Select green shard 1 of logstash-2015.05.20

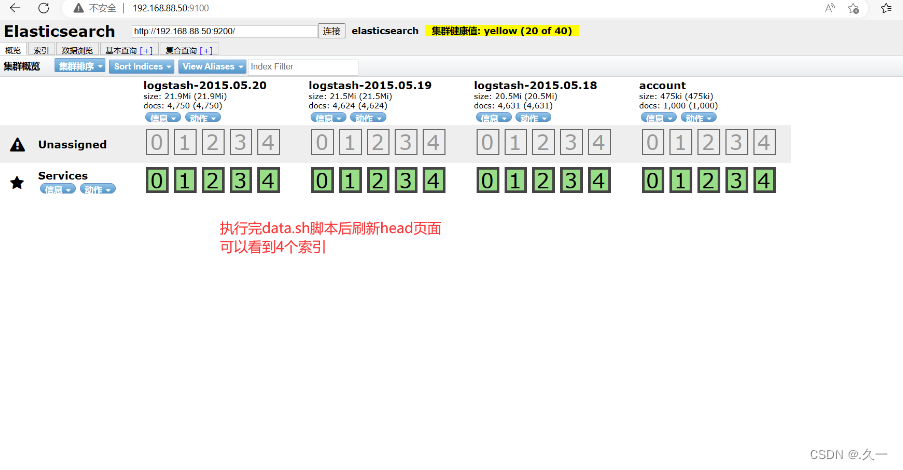point(185,180)
